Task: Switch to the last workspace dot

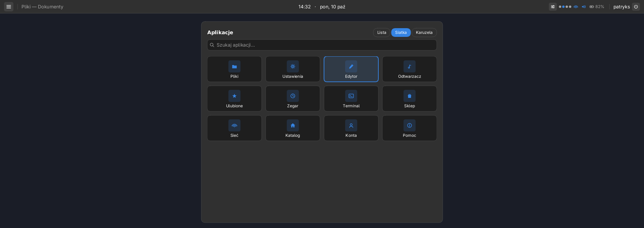Action: tap(570, 7)
